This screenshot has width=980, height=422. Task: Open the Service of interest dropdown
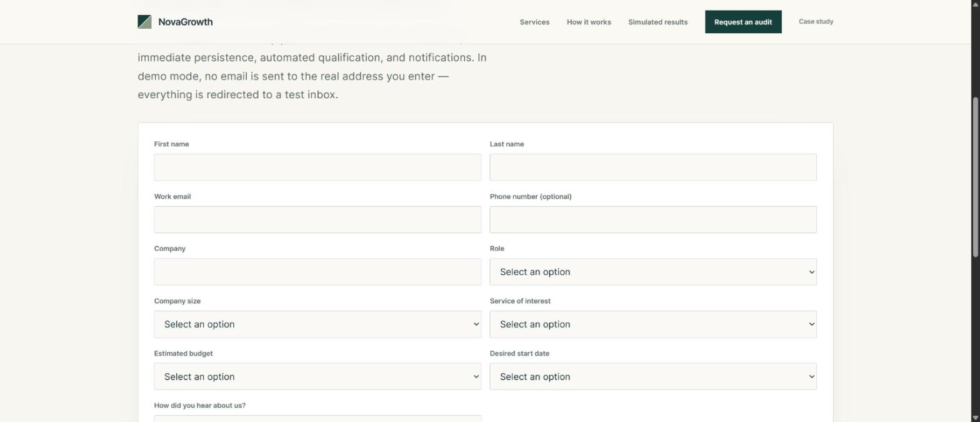(x=653, y=324)
